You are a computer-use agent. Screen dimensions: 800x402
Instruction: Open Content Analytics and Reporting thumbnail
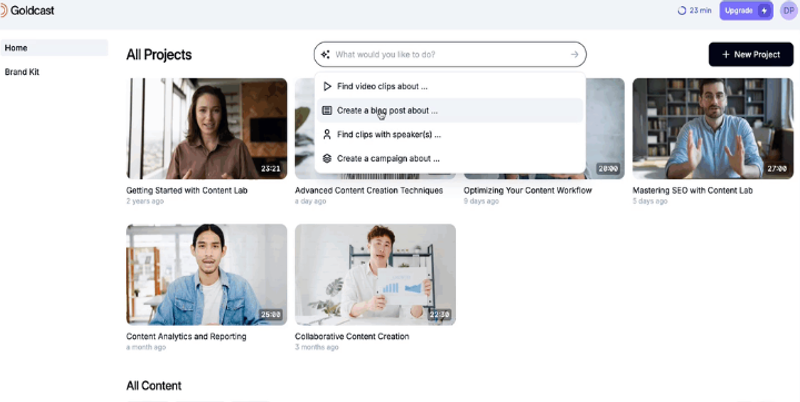(206, 274)
